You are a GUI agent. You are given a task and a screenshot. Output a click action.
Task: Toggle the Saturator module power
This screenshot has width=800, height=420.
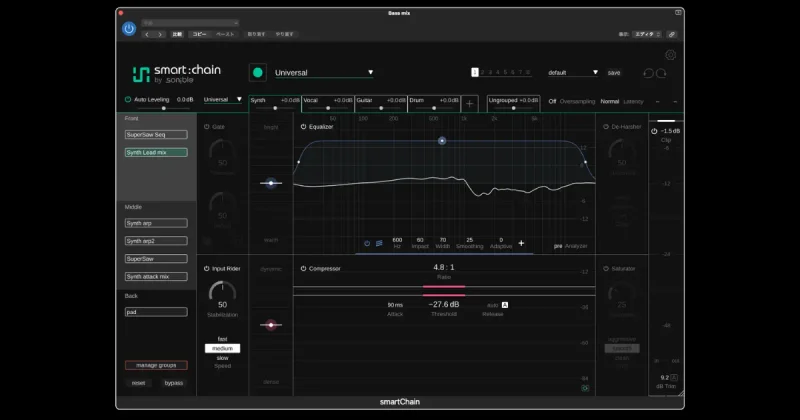pos(606,268)
